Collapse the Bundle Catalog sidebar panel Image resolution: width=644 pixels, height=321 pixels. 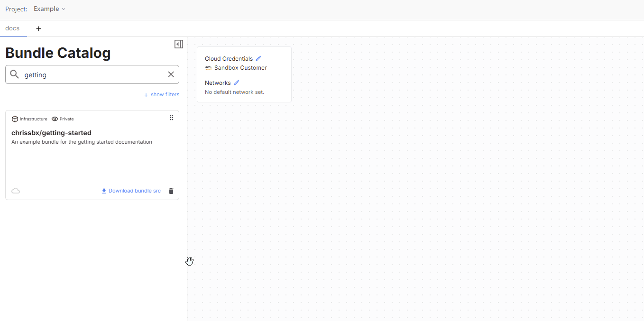coord(179,44)
